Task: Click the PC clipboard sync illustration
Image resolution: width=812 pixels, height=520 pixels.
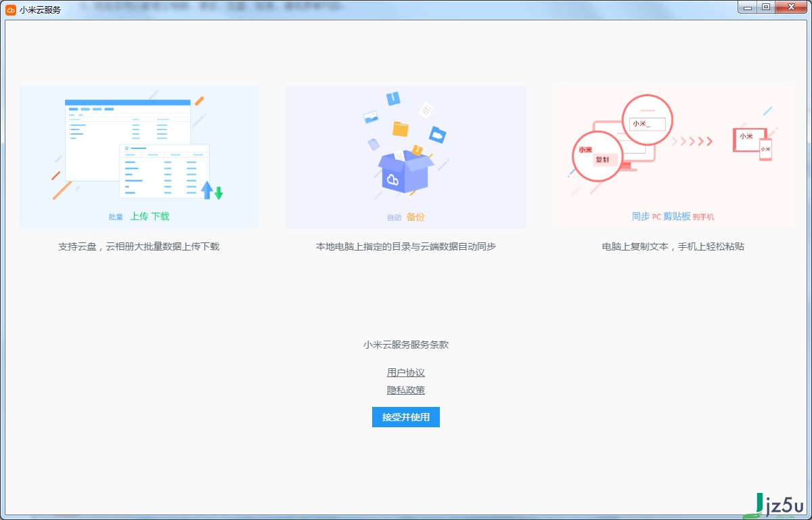Action: (x=672, y=156)
